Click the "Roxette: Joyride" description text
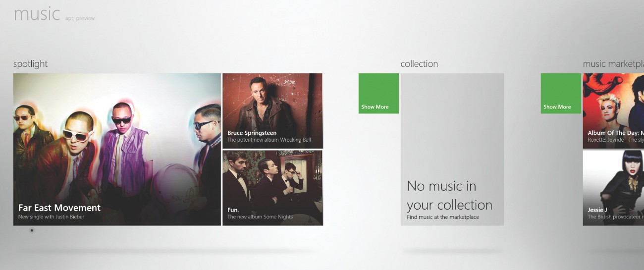This screenshot has width=644, height=270. pos(615,140)
